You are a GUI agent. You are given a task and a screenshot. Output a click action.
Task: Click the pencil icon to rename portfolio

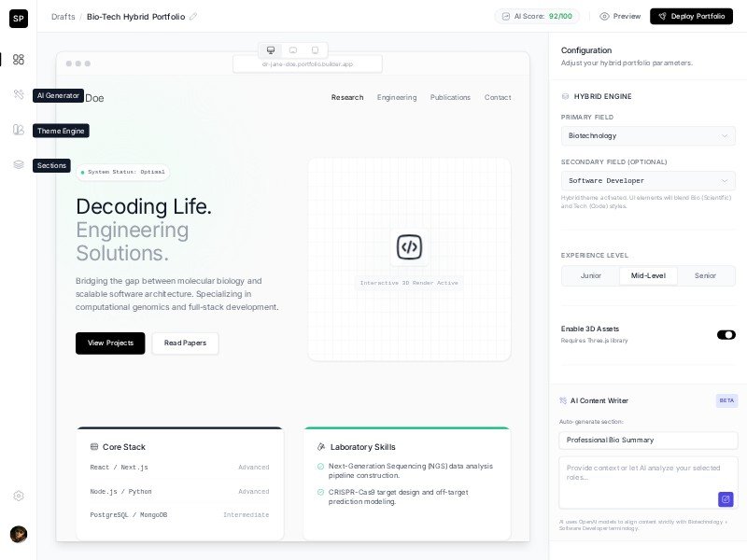(x=193, y=17)
